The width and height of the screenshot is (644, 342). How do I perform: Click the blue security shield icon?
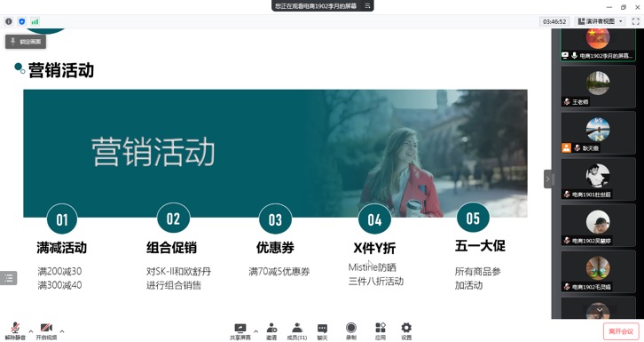tap(22, 21)
